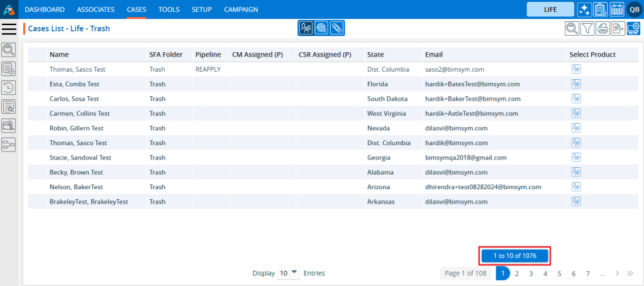Click the Name column header

[59, 55]
